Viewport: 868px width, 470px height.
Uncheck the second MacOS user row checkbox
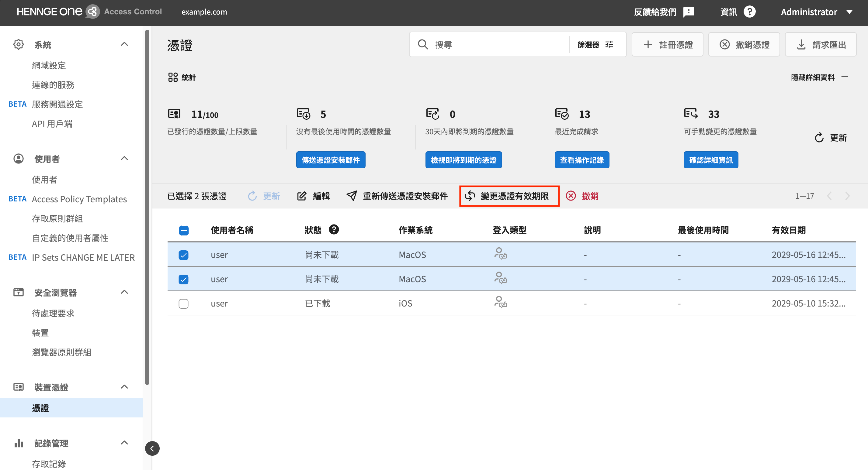[184, 280]
